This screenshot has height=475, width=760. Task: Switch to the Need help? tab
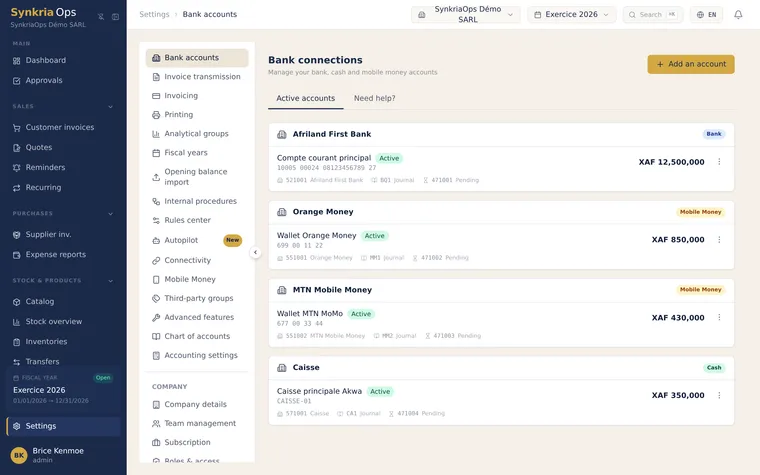(x=375, y=98)
